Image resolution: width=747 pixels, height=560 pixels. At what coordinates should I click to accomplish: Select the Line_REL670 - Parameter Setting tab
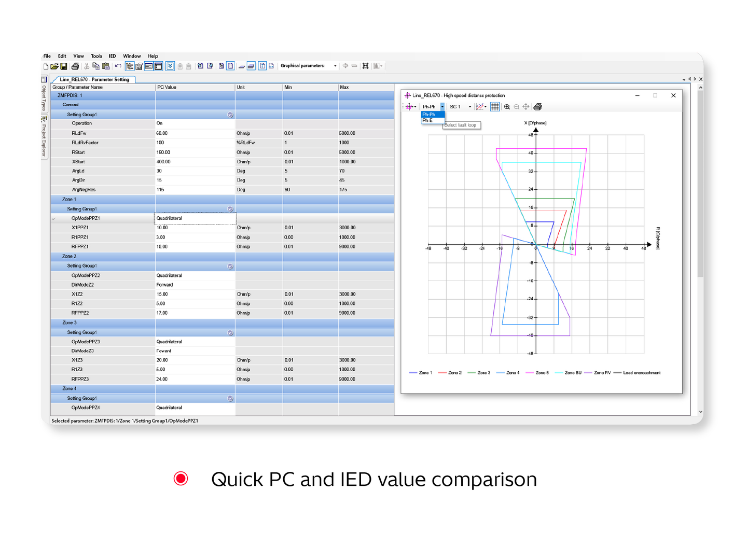(94, 79)
